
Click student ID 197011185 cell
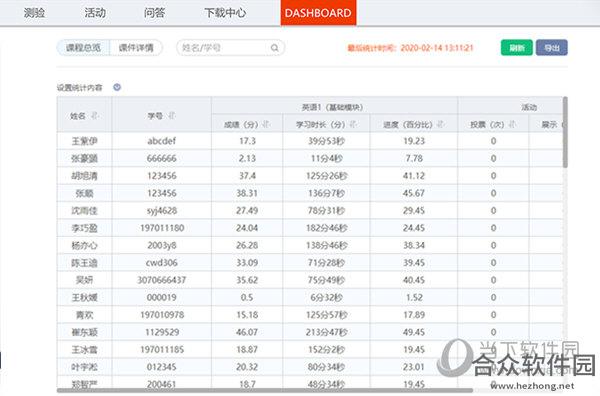click(161, 349)
